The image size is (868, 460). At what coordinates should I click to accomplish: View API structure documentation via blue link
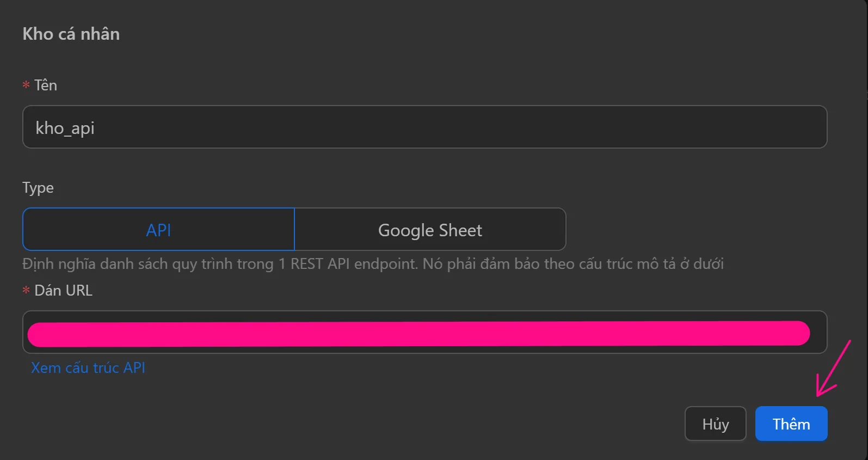[x=88, y=367]
